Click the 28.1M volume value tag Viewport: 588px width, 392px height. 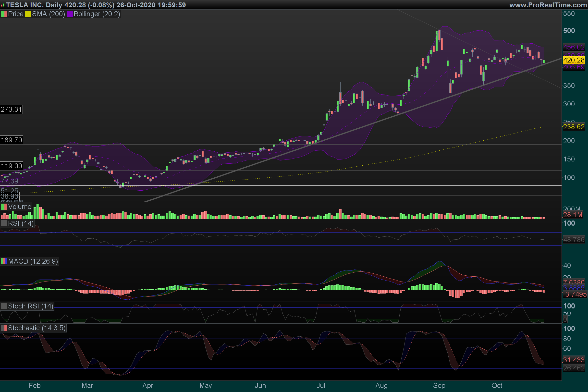(573, 215)
